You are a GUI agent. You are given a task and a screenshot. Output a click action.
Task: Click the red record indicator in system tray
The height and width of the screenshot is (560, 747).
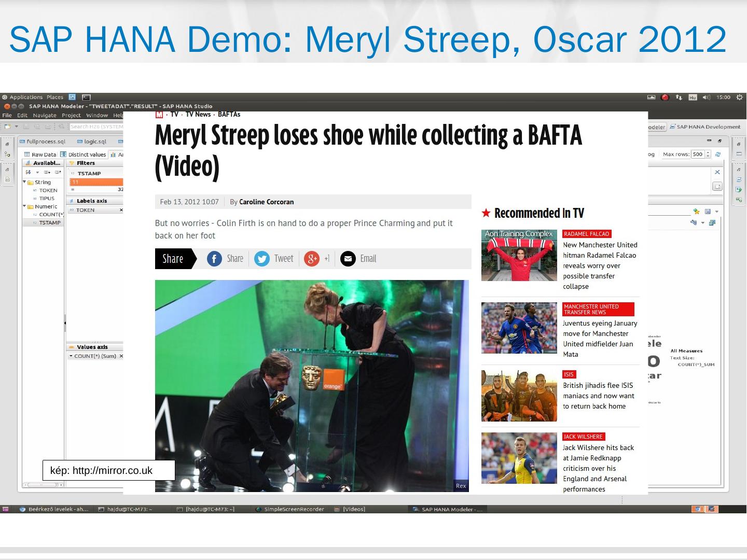click(665, 97)
